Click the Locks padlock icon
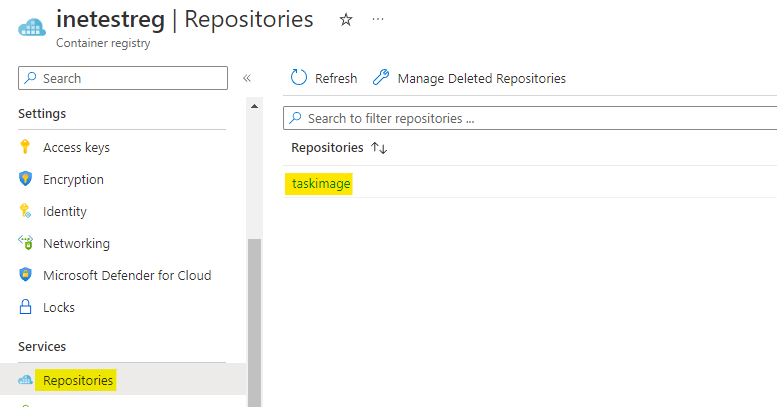Screen dimensions: 777x407 26,307
